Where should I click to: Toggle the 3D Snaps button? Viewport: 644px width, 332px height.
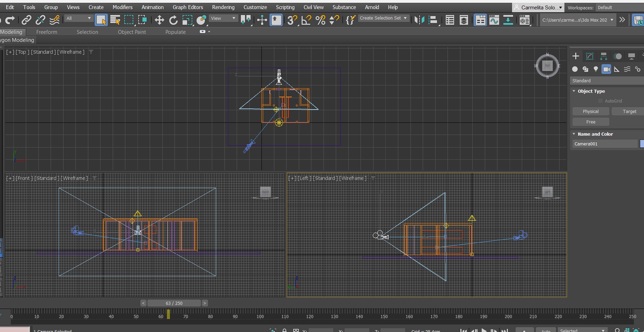292,20
